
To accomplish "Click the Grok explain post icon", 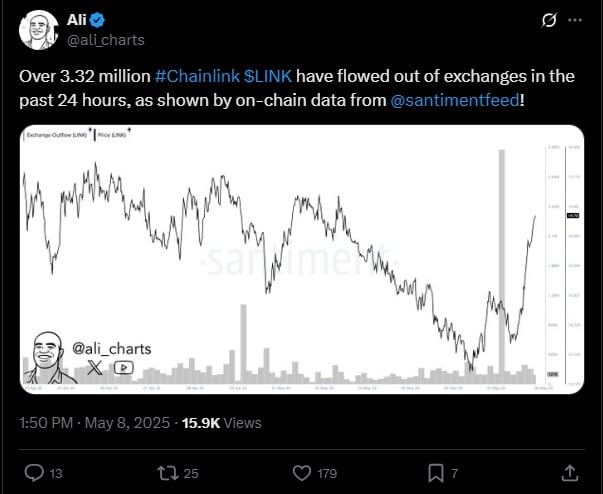I will [x=549, y=20].
